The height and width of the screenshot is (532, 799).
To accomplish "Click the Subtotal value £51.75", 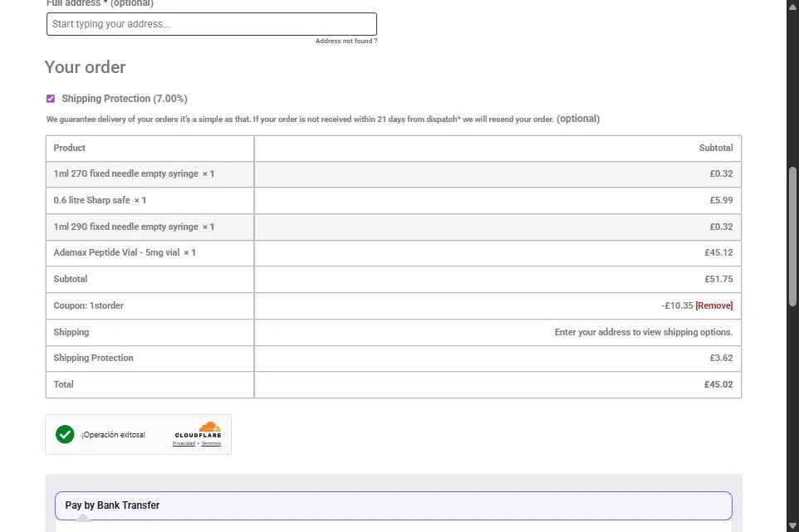I will pos(718,279).
